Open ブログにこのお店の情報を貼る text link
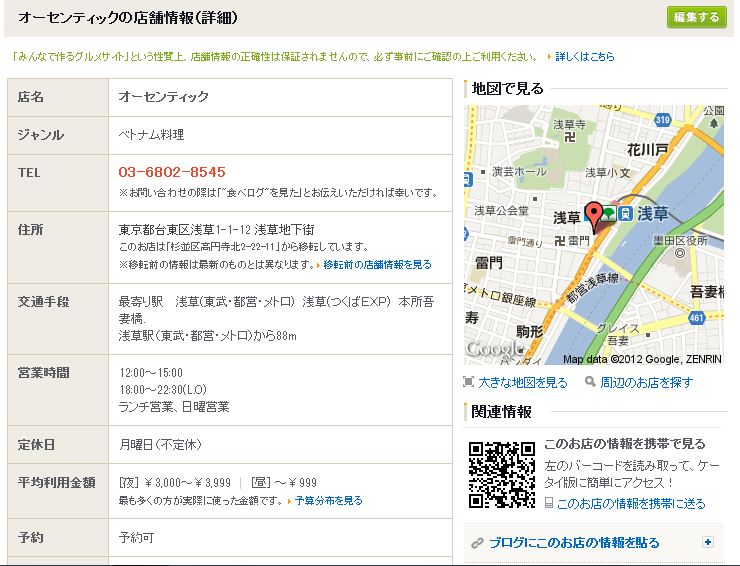740x566 pixels. 574,543
